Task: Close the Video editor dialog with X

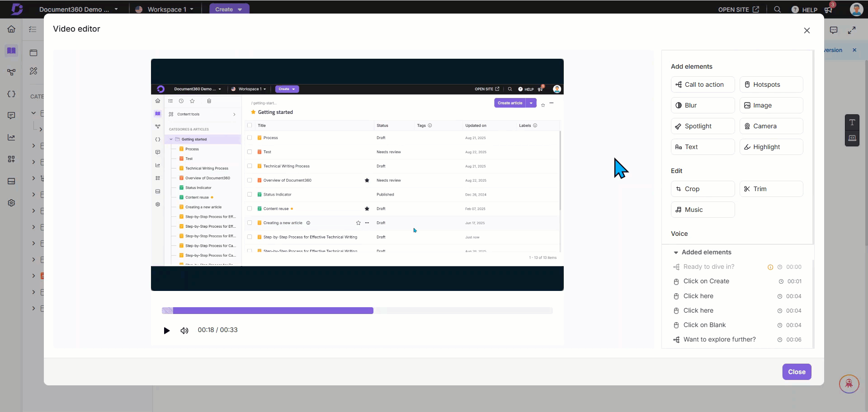Action: pos(807,31)
